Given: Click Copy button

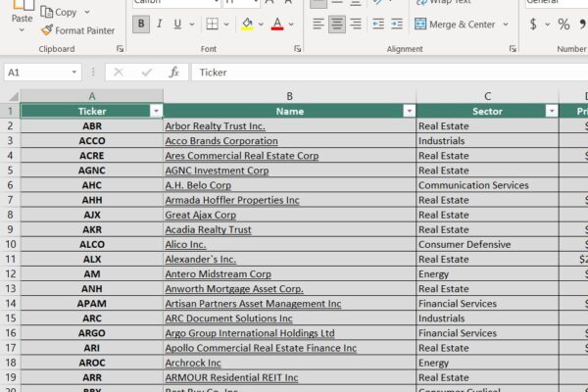Looking at the screenshot, I should (x=59, y=12).
